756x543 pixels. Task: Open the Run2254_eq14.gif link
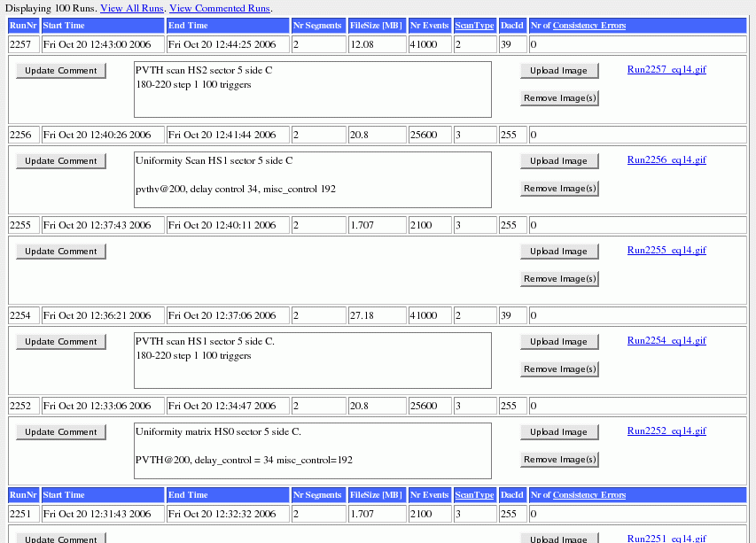[x=666, y=341]
